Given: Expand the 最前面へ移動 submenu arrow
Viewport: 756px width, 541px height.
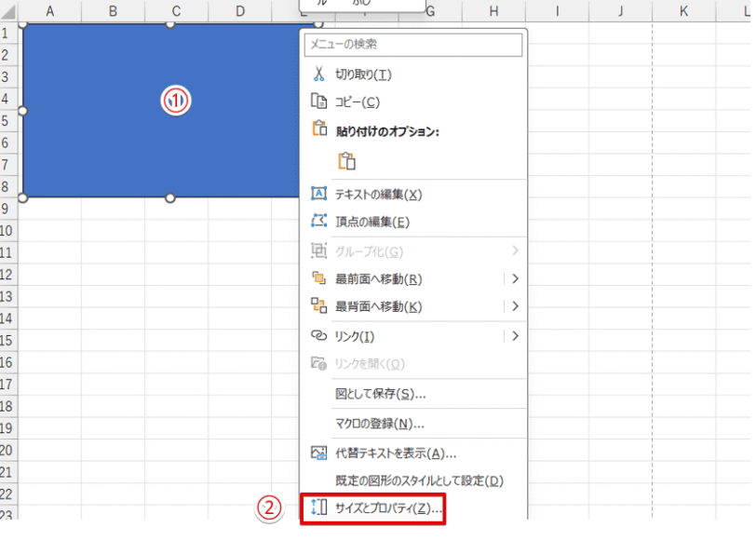Looking at the screenshot, I should [515, 278].
